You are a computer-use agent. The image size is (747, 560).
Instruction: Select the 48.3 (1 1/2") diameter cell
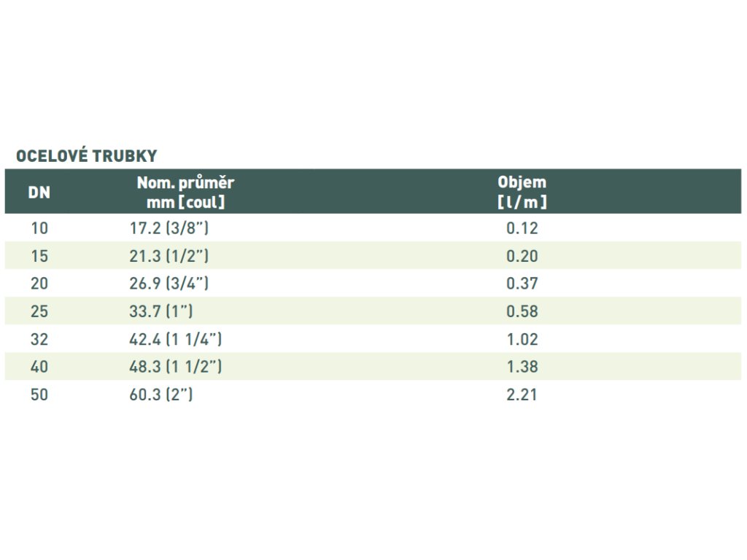[176, 367]
